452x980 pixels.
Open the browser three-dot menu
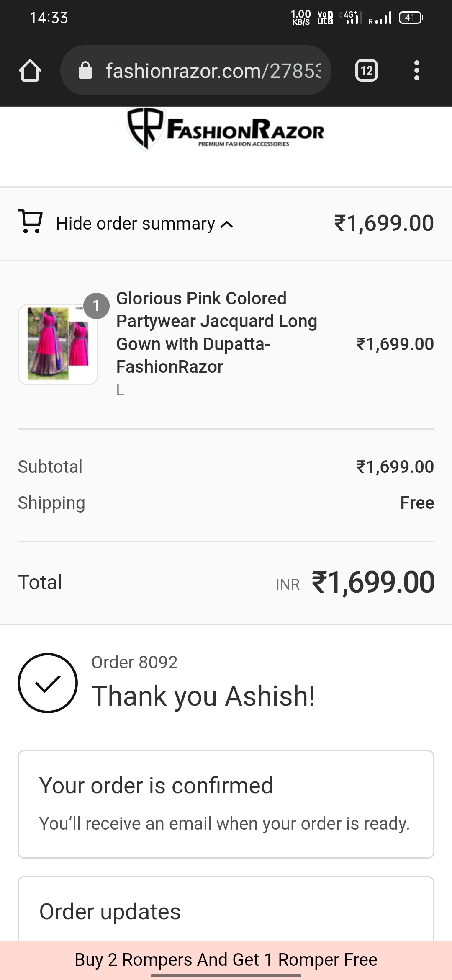coord(416,70)
